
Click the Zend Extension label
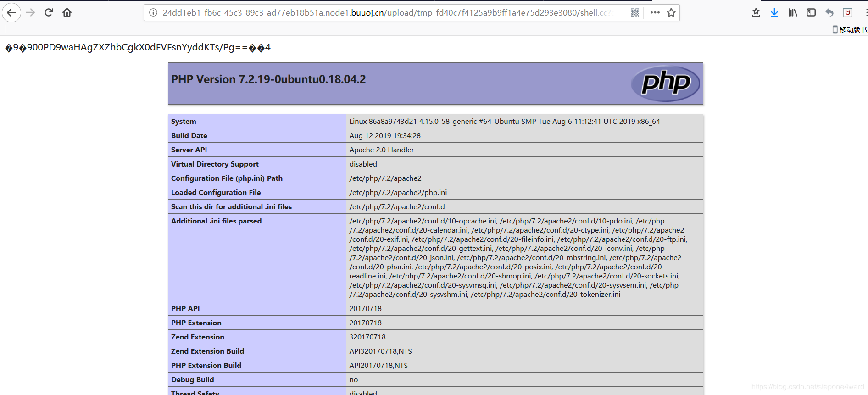click(198, 337)
